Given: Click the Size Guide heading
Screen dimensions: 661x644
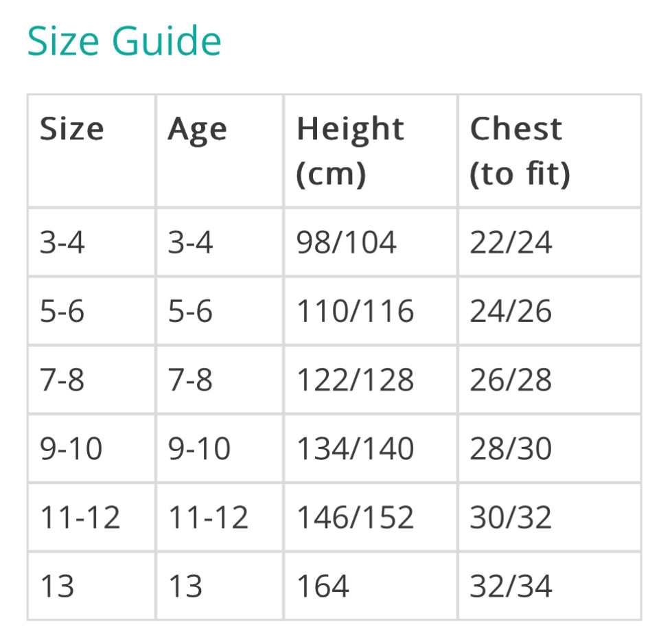Looking at the screenshot, I should pos(124,41).
